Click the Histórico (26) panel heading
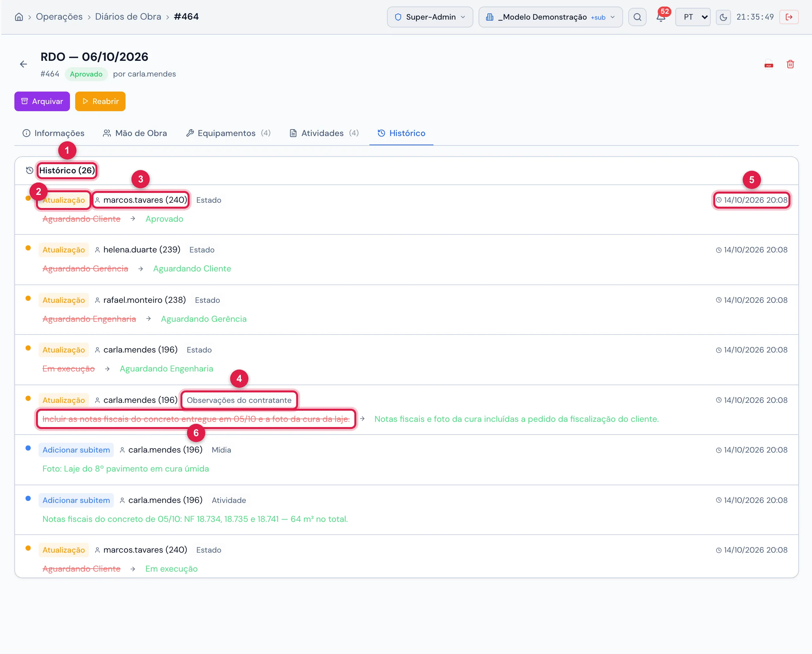The height and width of the screenshot is (654, 812). point(67,170)
